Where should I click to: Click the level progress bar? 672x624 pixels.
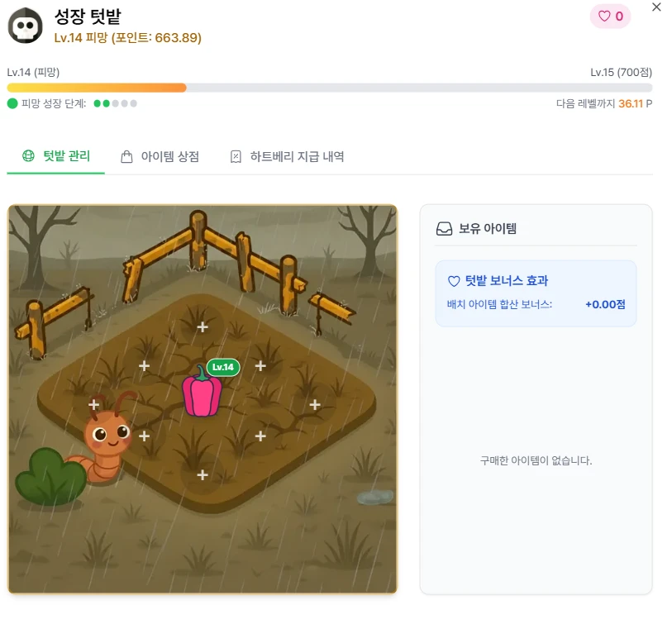point(330,88)
